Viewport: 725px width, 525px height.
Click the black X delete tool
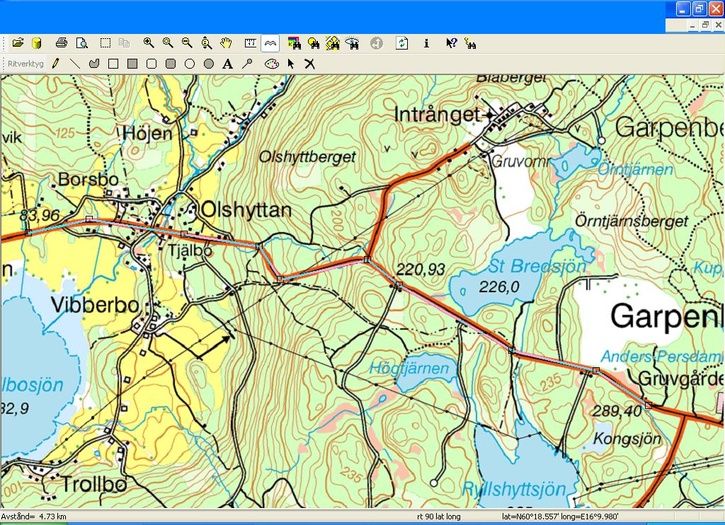tap(310, 63)
